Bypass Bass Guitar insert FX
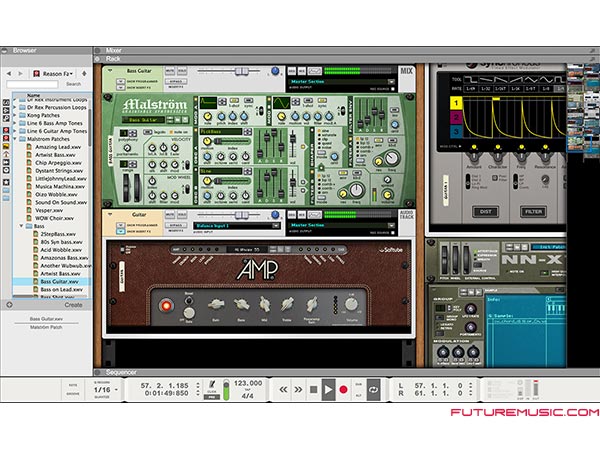Image resolution: width=600 pixels, height=450 pixels. click(176, 82)
